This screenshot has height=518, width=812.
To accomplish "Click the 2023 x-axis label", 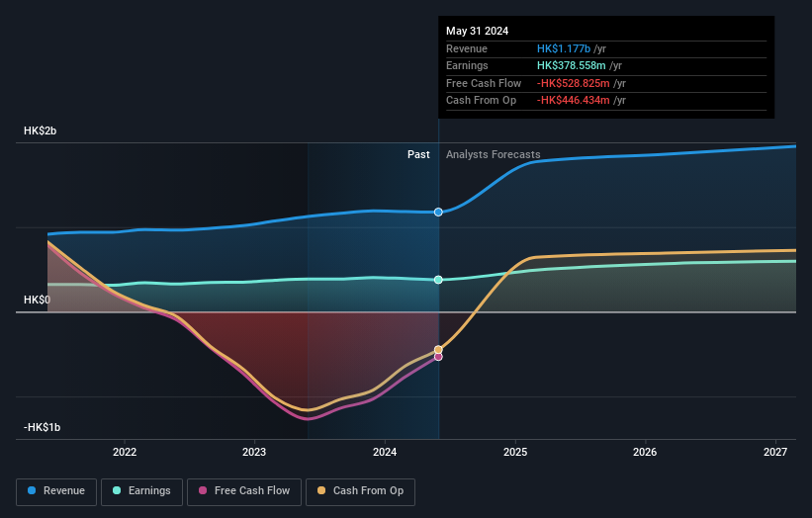I will [254, 453].
